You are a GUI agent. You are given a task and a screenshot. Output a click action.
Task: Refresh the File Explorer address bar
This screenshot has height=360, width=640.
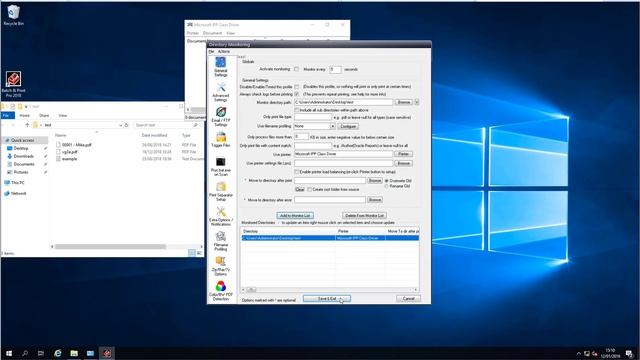[127, 125]
